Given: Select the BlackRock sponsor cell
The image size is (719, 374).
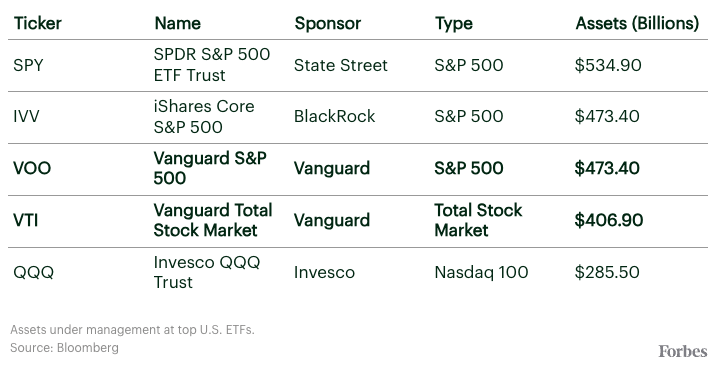Looking at the screenshot, I should (334, 116).
